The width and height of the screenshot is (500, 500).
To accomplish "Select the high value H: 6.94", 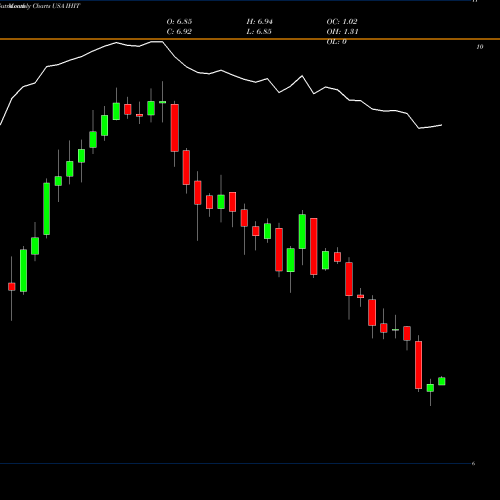I will click(x=260, y=22).
